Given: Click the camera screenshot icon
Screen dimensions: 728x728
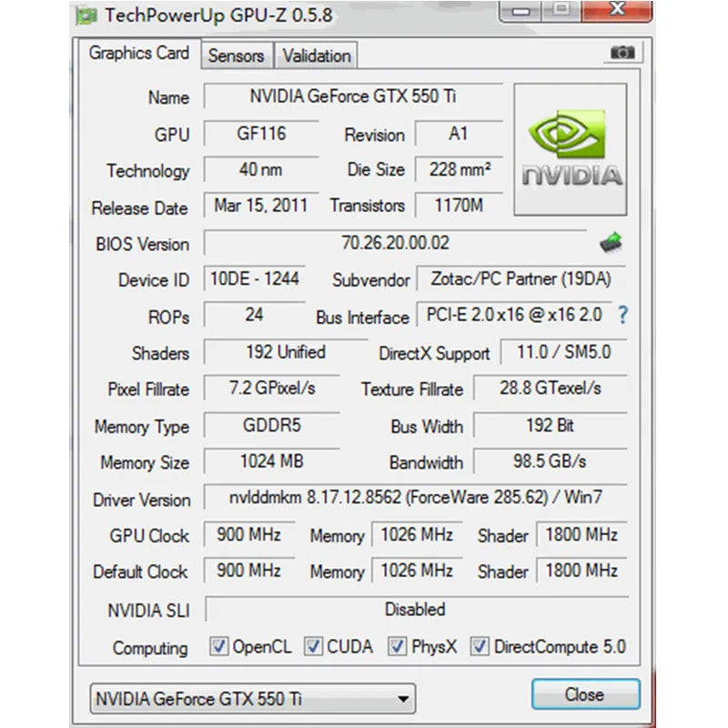Looking at the screenshot, I should pos(622,54).
